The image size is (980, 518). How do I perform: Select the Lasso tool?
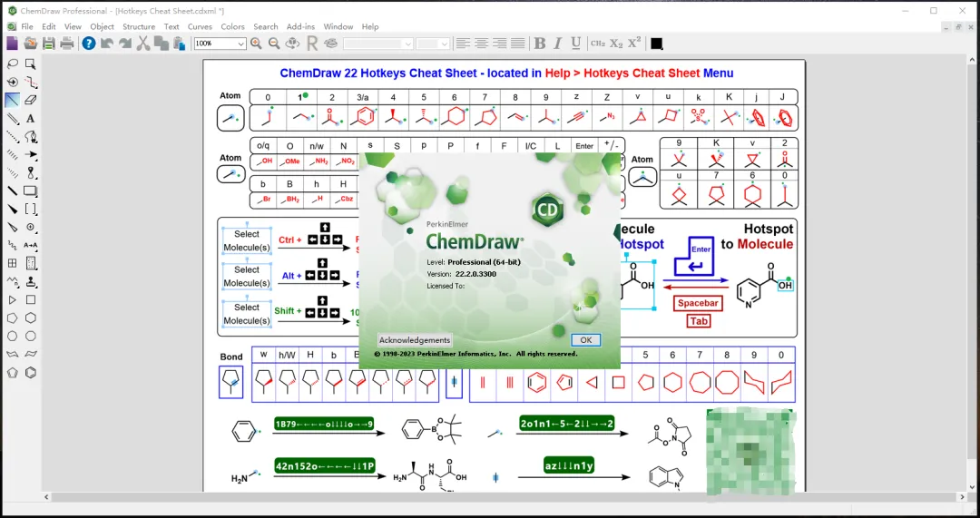(x=13, y=64)
